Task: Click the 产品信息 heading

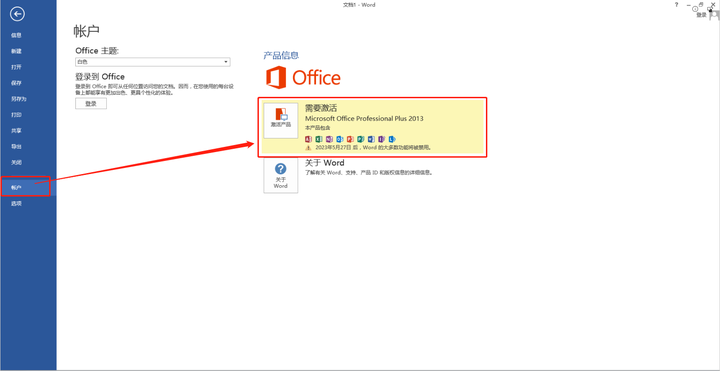Action: click(281, 56)
